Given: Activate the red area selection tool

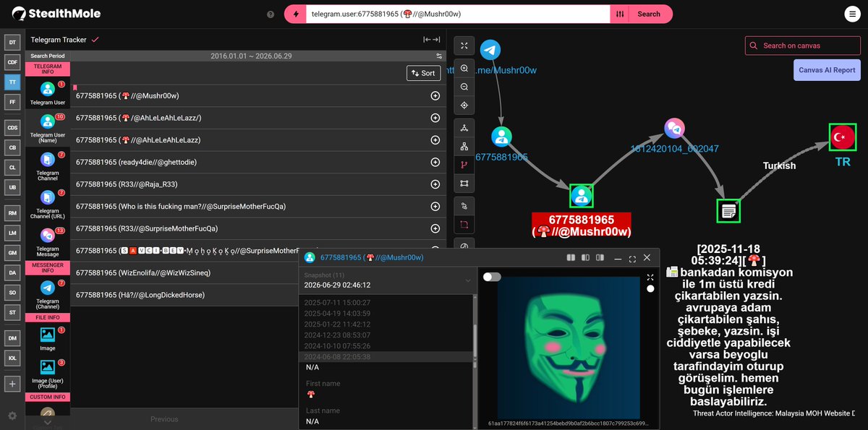Looking at the screenshot, I should pos(464,225).
